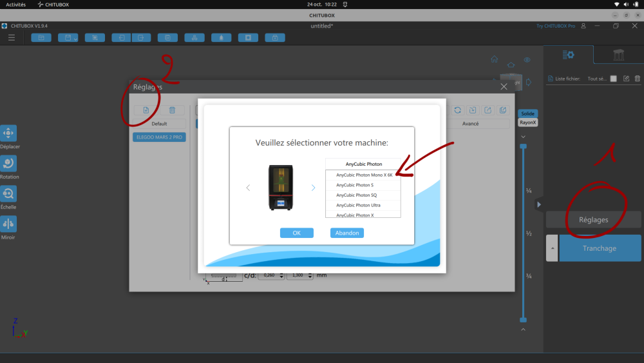Choose AnyCubic Photon Mono X 6K
Viewport: 644px width, 363px height.
363,175
